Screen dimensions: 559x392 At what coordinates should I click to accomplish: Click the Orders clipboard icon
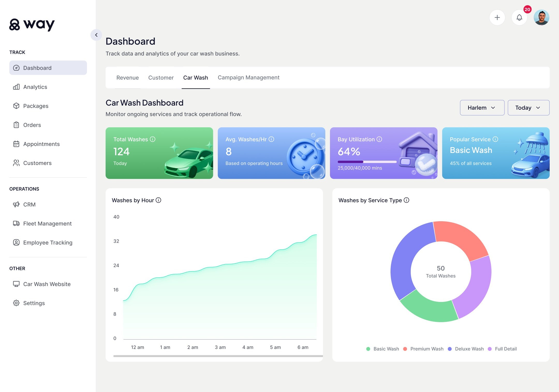click(x=16, y=125)
